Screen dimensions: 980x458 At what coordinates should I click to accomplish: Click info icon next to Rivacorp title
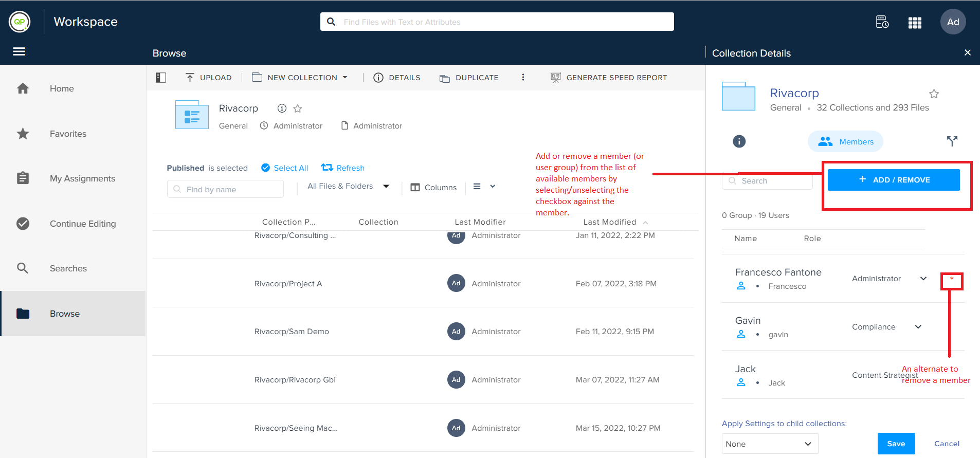point(282,108)
